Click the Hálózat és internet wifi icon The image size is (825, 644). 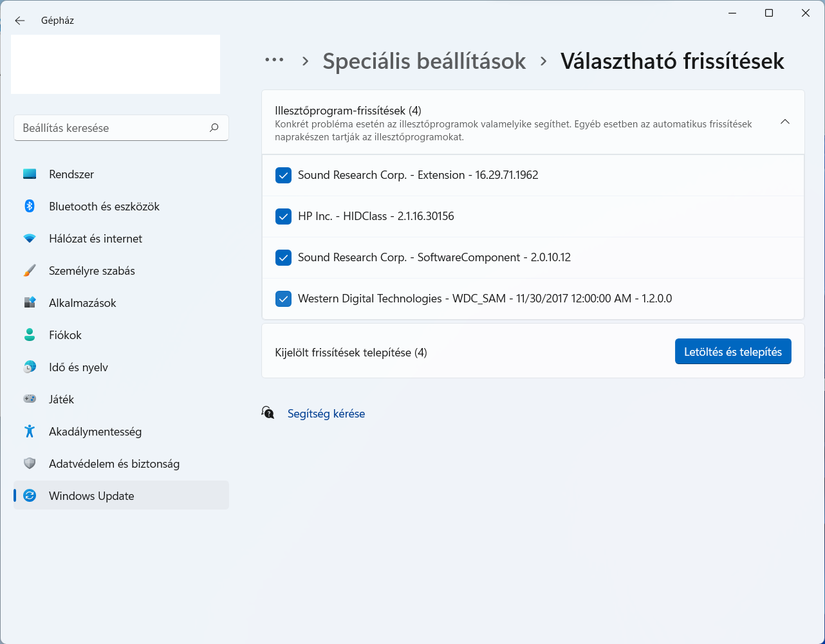pos(30,239)
